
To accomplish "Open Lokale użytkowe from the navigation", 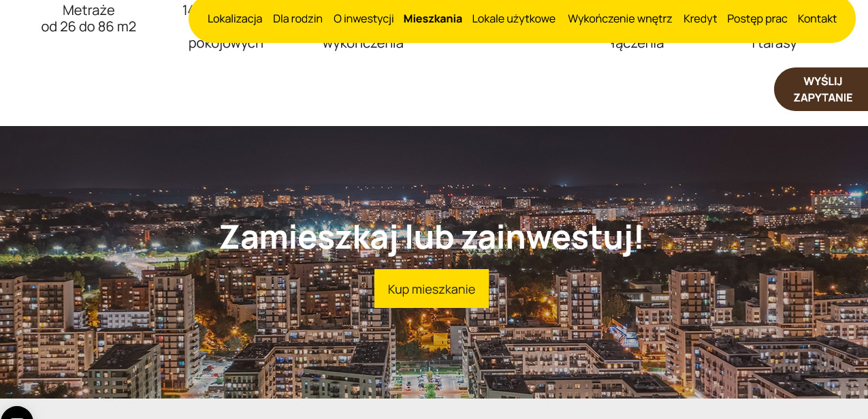I will click(x=514, y=18).
